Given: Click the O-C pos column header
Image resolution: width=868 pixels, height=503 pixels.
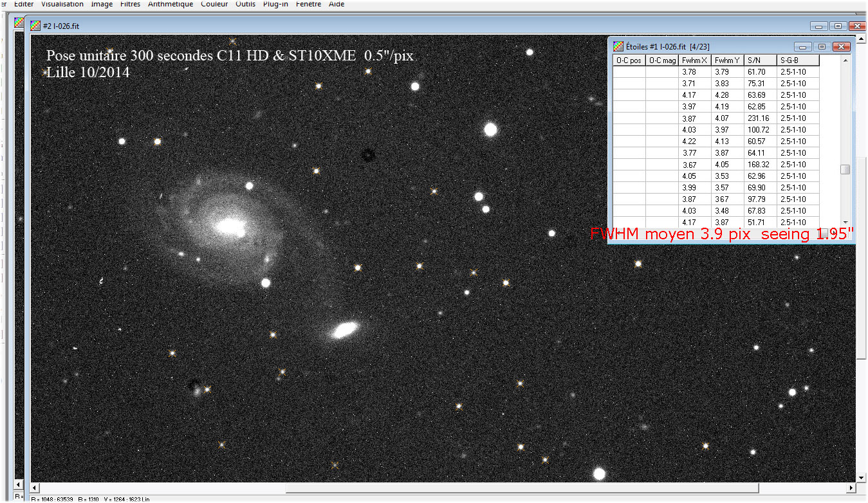Looking at the screenshot, I should [x=629, y=60].
